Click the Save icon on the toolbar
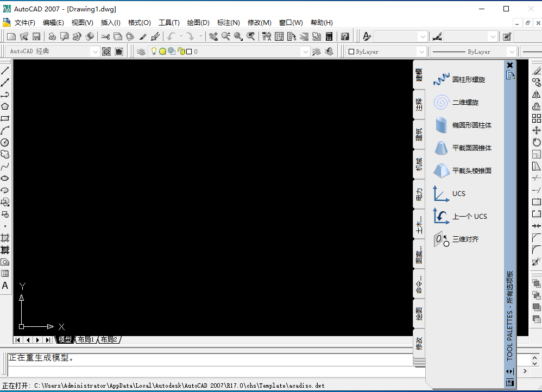 pyautogui.click(x=35, y=35)
